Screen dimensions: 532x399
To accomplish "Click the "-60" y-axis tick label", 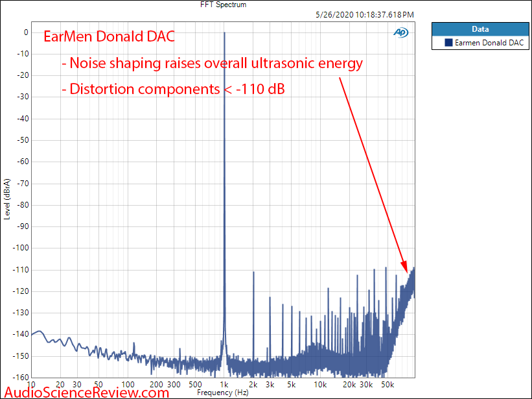I will coord(23,162).
